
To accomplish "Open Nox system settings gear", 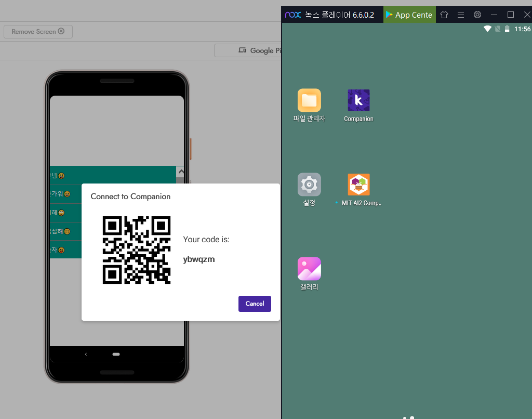I will (x=477, y=15).
